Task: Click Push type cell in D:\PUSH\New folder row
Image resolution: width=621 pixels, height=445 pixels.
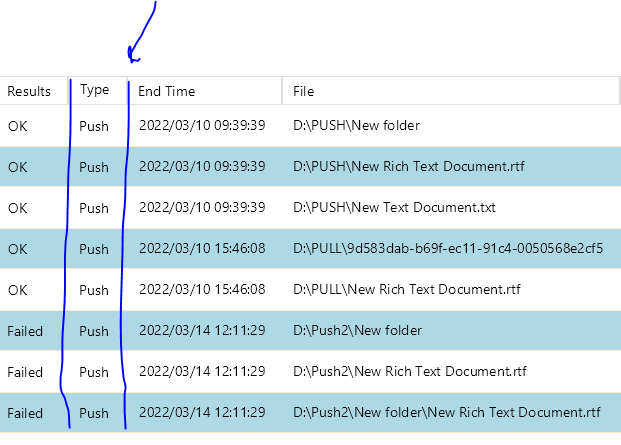Action: (x=94, y=125)
